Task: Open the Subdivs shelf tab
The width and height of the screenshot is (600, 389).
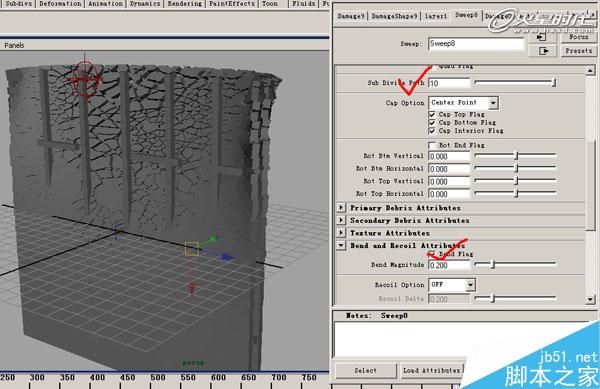Action: pyautogui.click(x=19, y=3)
